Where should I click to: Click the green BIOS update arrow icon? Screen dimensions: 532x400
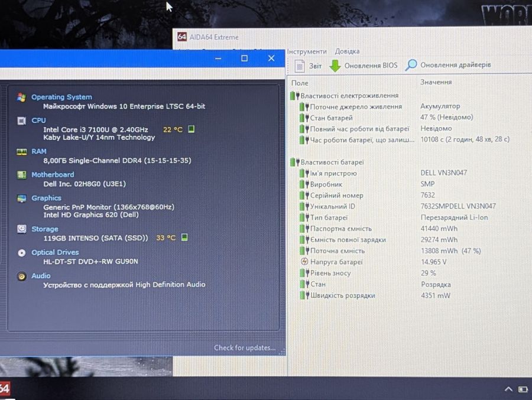click(x=335, y=66)
